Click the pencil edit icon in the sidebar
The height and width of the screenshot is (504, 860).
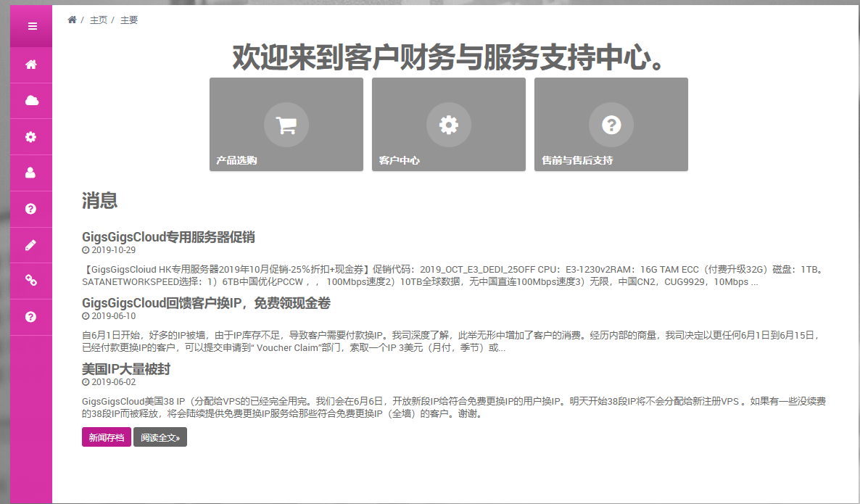click(31, 245)
